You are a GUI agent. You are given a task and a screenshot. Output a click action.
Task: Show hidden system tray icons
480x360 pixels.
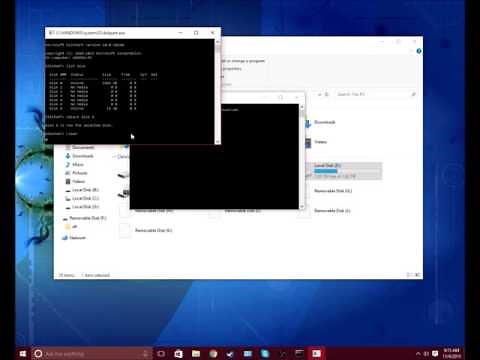click(418, 354)
